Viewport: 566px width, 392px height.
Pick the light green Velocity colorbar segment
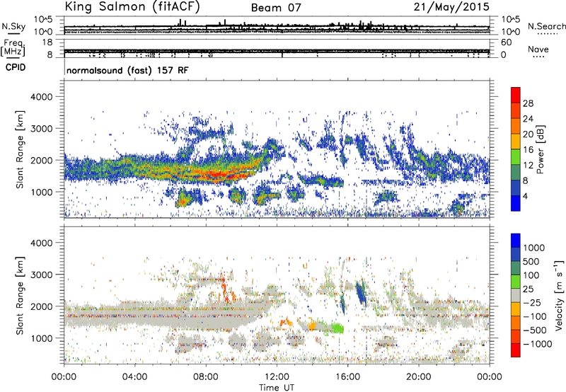516,282
